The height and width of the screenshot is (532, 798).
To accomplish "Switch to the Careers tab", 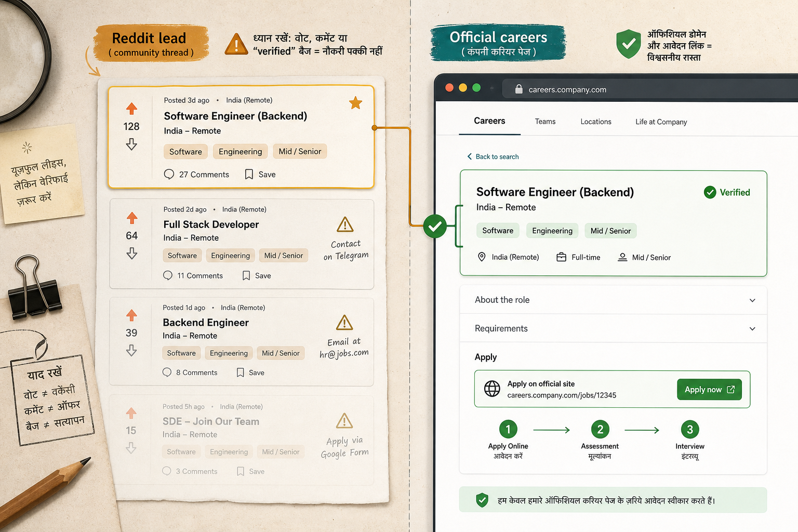I will [x=489, y=121].
